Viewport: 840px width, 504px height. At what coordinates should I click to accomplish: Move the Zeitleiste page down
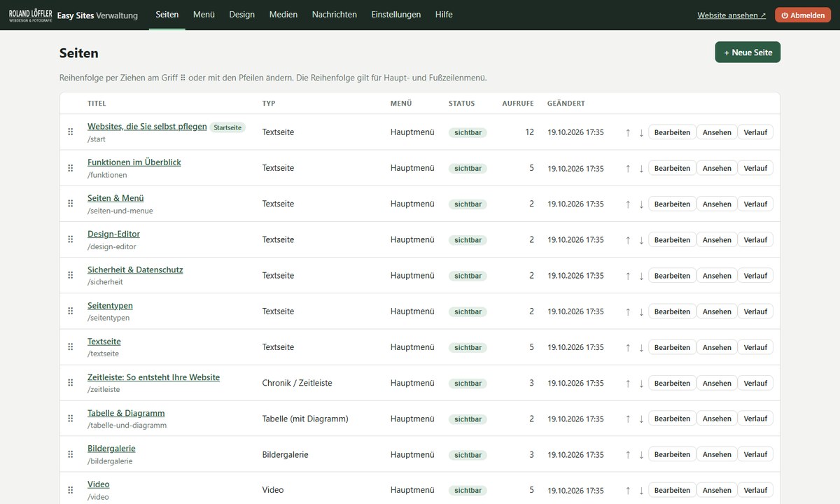[x=641, y=383]
